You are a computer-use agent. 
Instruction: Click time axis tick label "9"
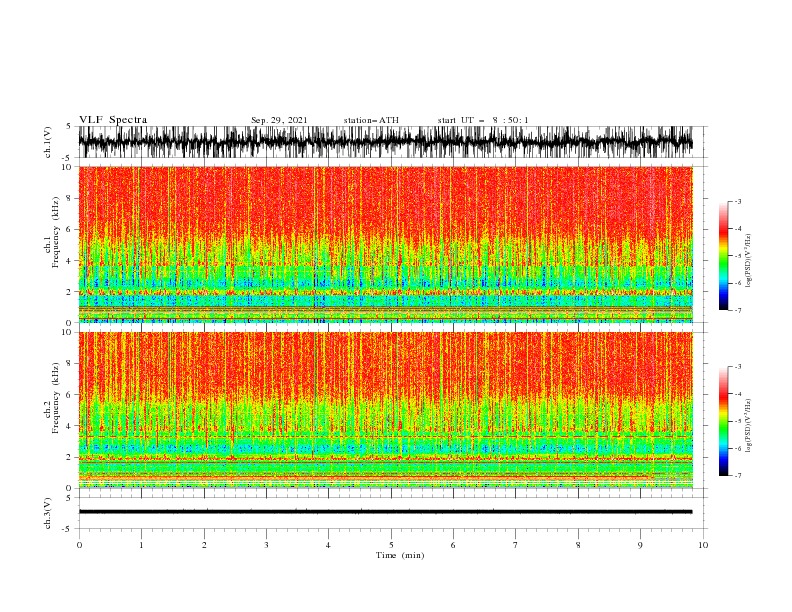point(640,545)
